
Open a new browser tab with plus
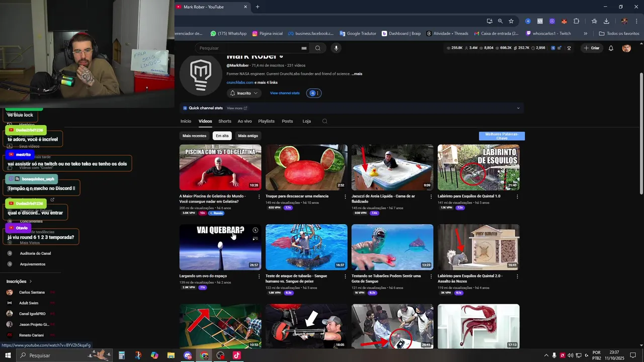[x=258, y=7]
